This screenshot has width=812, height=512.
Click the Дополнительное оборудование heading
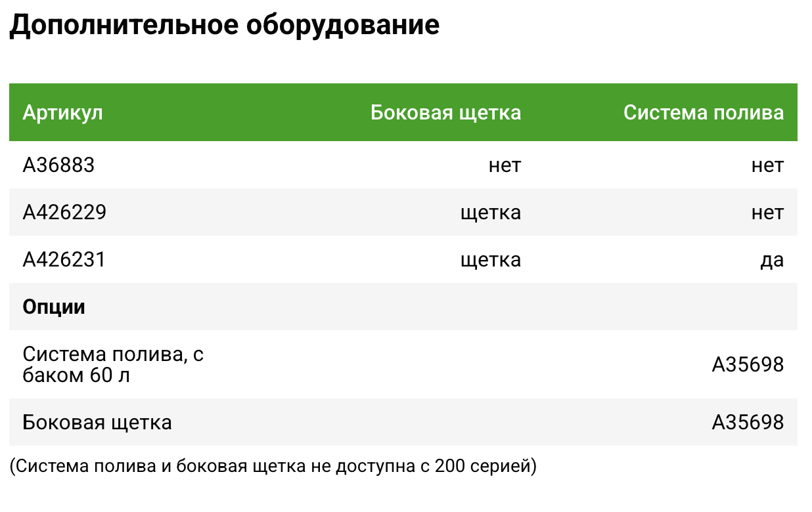[x=224, y=26]
